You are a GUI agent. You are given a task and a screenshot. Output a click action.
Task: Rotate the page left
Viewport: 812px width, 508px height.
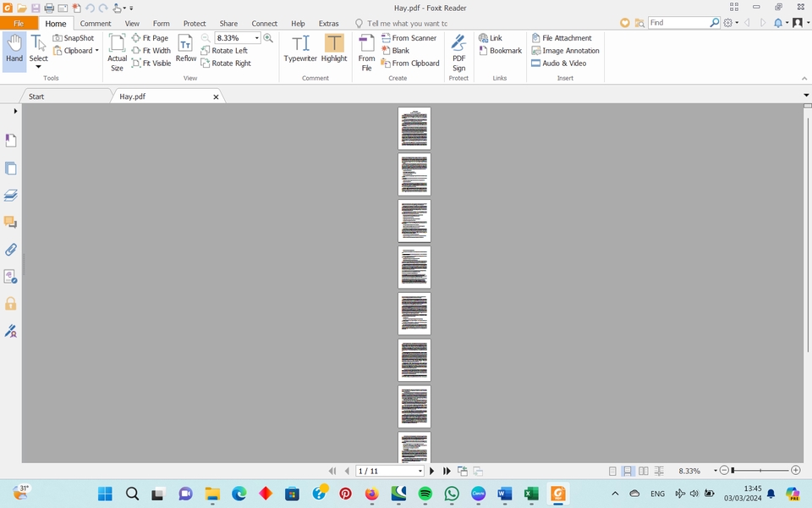pos(224,50)
